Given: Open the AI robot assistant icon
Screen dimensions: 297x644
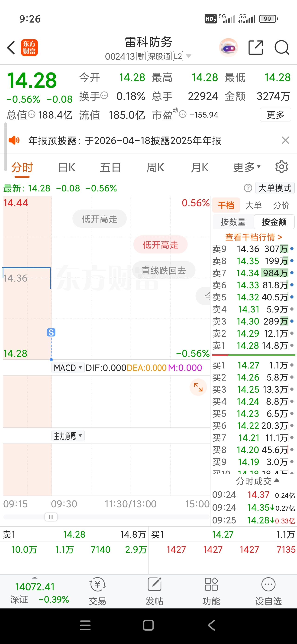Looking at the screenshot, I should [228, 47].
